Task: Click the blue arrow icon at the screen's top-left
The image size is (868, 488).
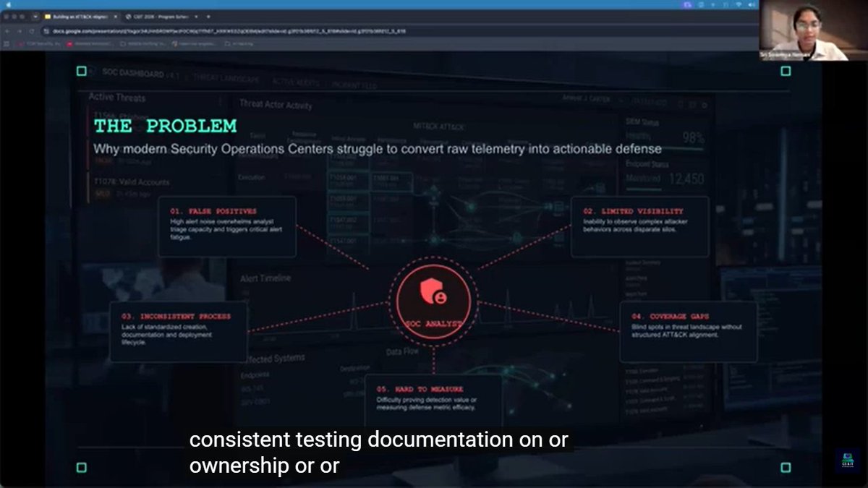Action: point(9,5)
